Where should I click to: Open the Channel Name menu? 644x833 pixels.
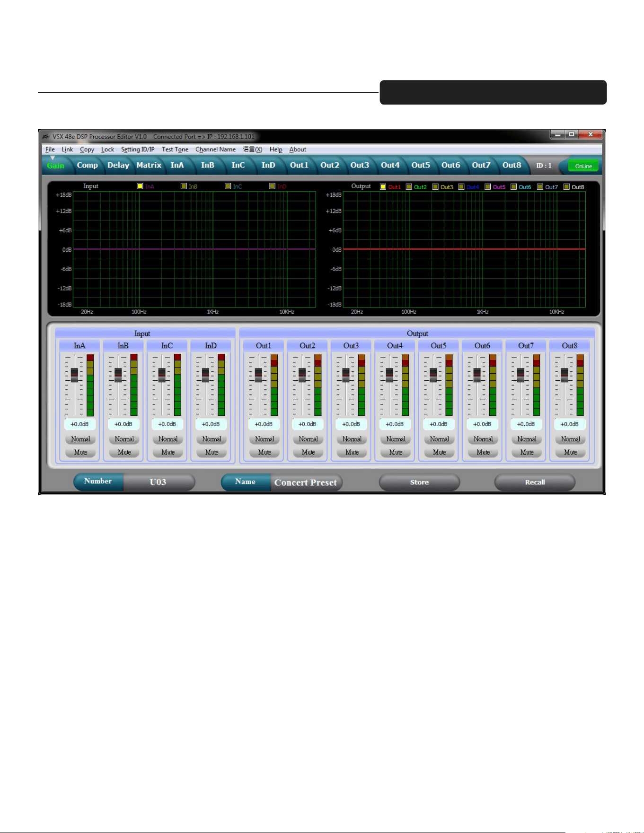pyautogui.click(x=215, y=149)
